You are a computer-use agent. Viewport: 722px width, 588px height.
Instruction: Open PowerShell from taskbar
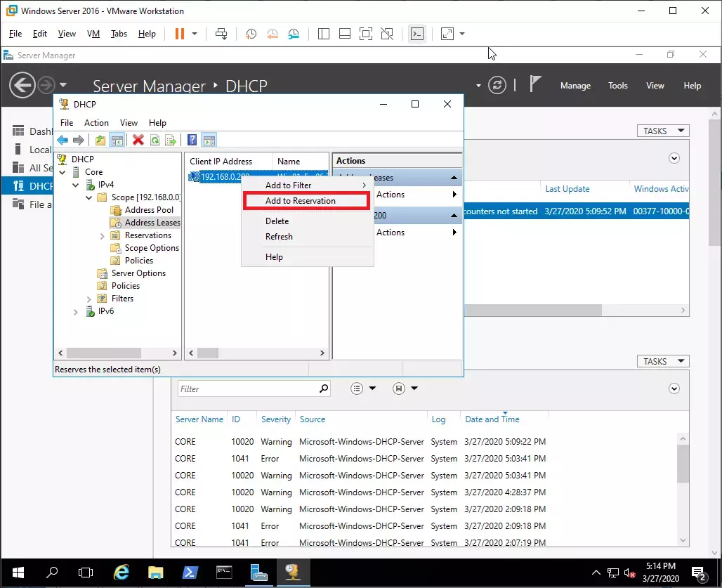pyautogui.click(x=190, y=573)
